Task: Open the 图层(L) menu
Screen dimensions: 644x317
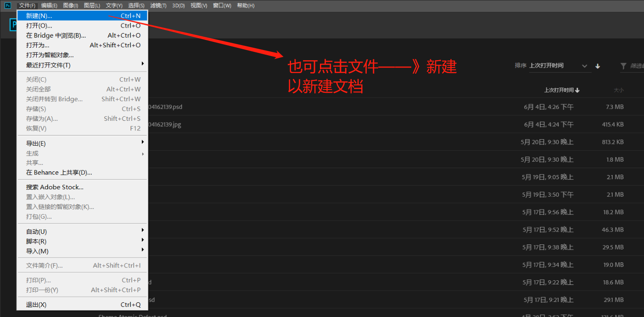Action: (92, 6)
